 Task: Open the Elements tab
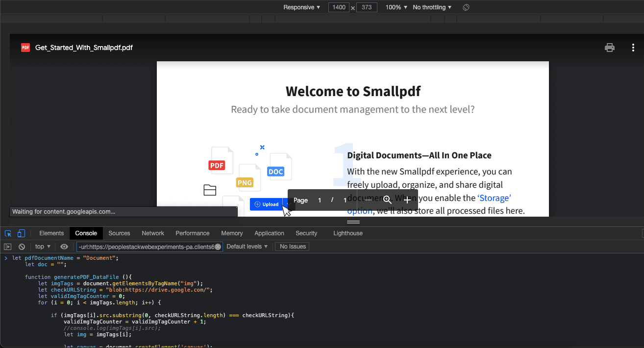click(x=51, y=233)
